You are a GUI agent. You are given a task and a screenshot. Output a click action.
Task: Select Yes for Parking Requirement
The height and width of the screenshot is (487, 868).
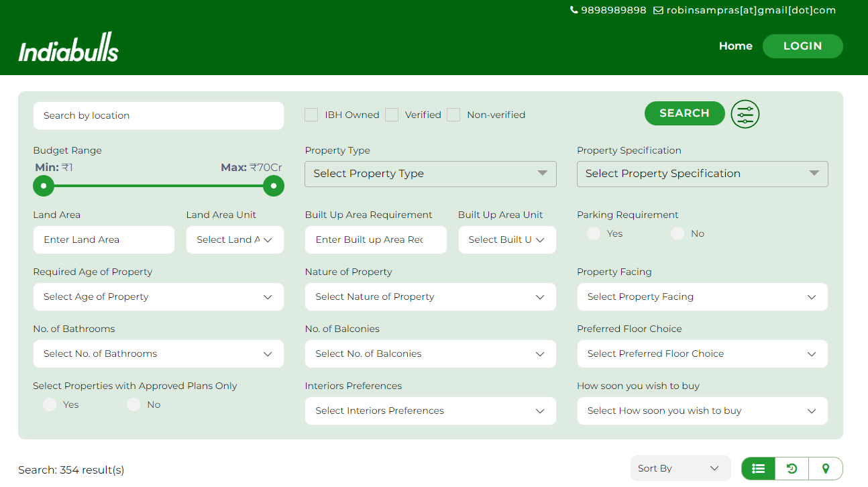(594, 233)
